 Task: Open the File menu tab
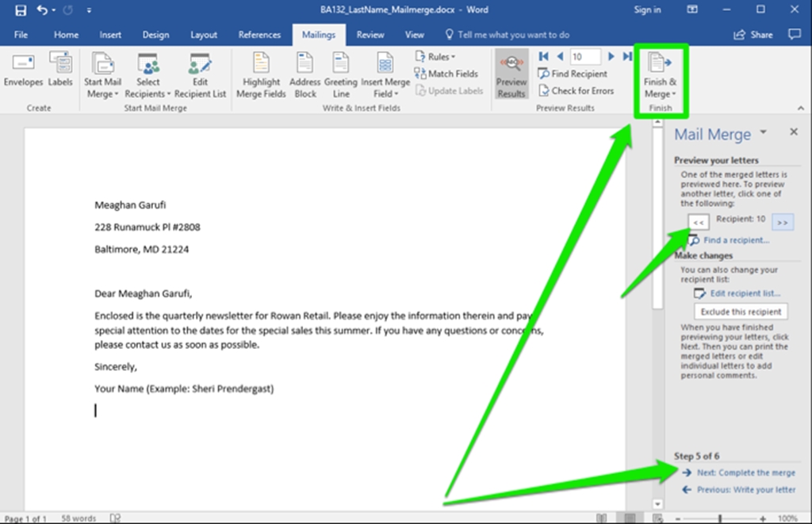pos(21,35)
